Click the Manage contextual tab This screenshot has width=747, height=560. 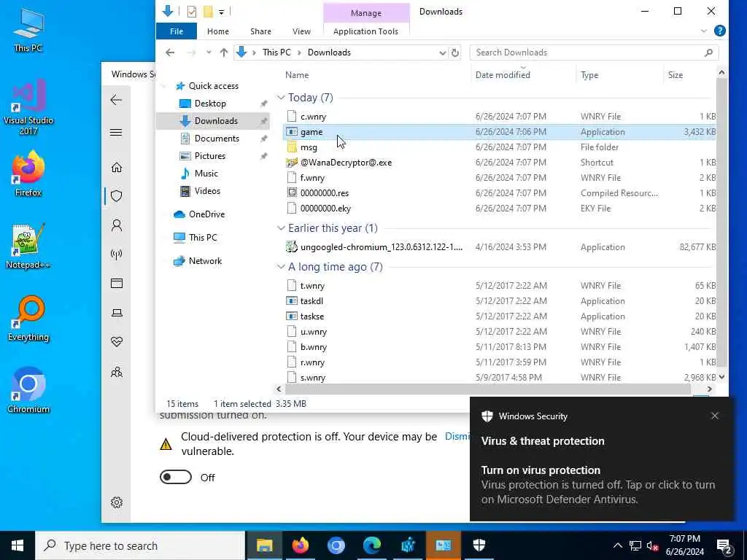366,13
